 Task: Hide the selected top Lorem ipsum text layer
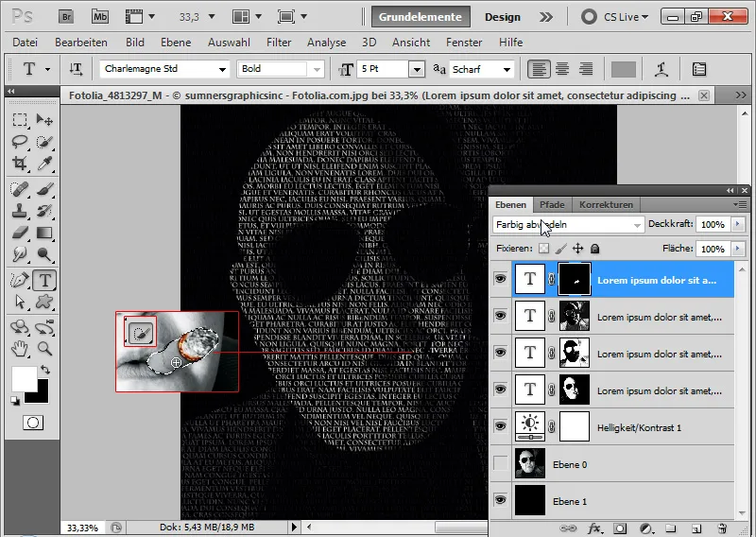[x=501, y=279]
